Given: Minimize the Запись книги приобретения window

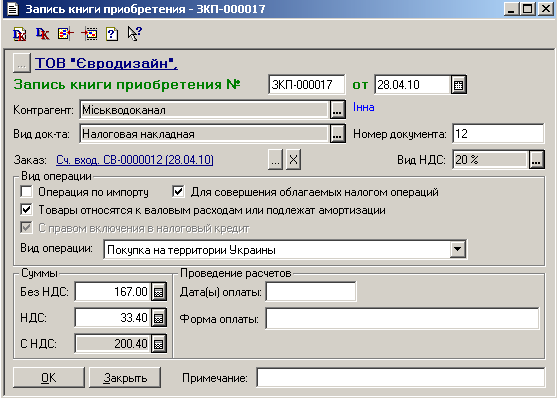Looking at the screenshot, I should [x=511, y=9].
